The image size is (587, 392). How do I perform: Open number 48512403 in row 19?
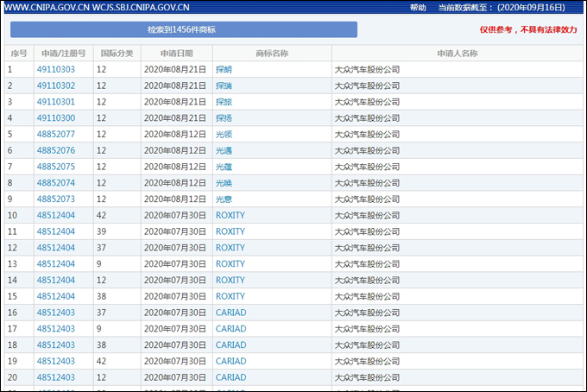pos(56,361)
